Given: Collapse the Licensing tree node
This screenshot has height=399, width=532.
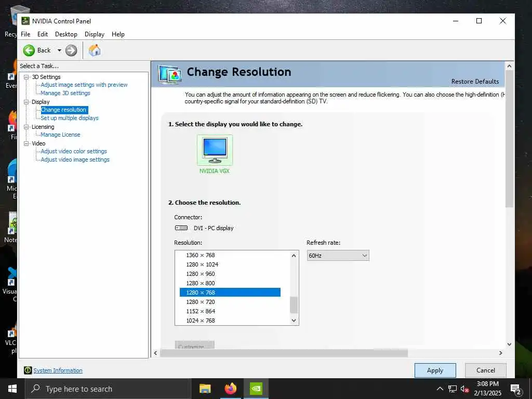Looking at the screenshot, I should click(26, 127).
